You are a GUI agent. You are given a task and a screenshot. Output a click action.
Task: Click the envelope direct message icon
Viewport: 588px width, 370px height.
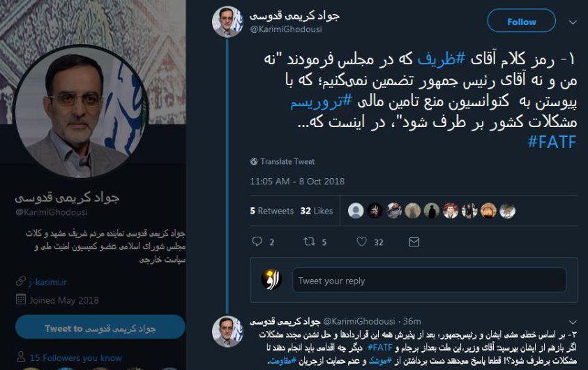click(414, 242)
